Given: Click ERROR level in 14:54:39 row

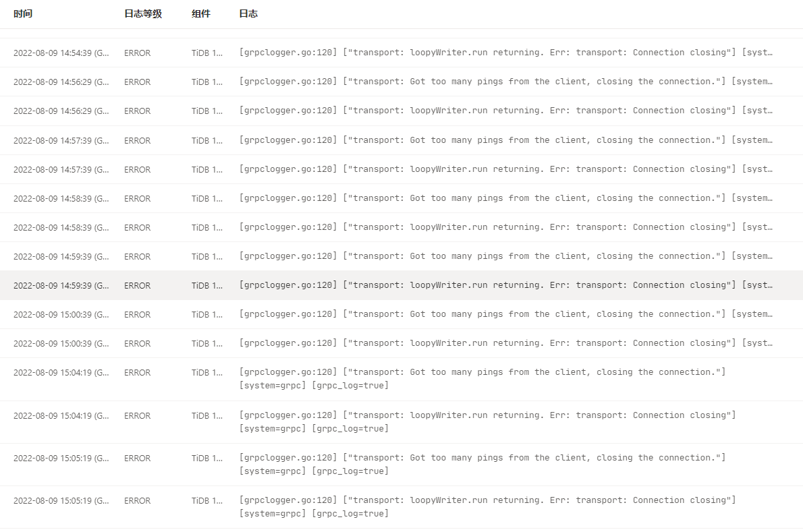Looking at the screenshot, I should pyautogui.click(x=138, y=53).
